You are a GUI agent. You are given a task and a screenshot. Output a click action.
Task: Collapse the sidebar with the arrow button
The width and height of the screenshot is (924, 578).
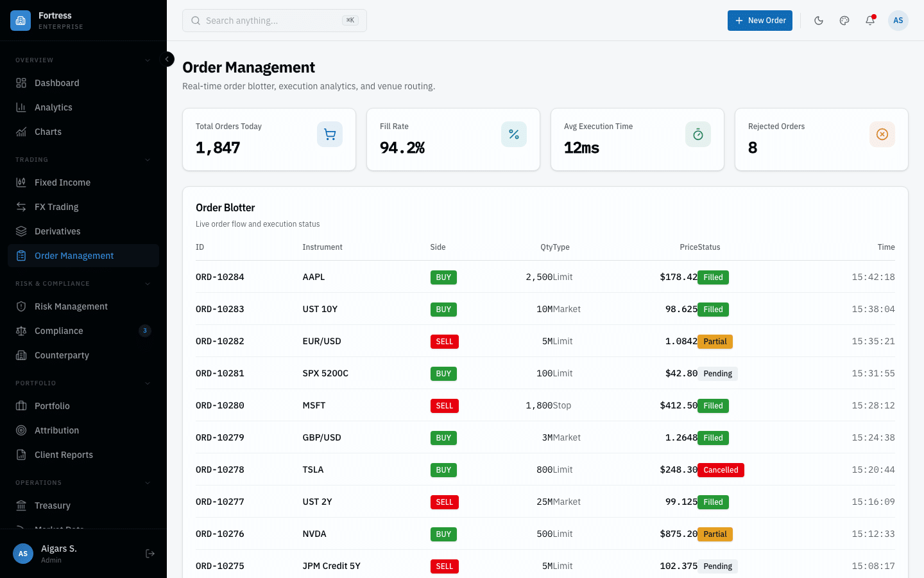tap(167, 58)
